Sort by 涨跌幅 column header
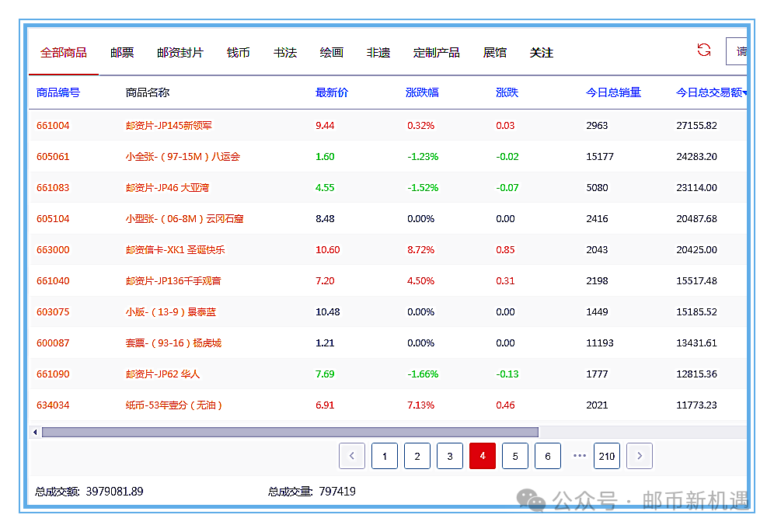This screenshot has width=774, height=532. coord(422,92)
